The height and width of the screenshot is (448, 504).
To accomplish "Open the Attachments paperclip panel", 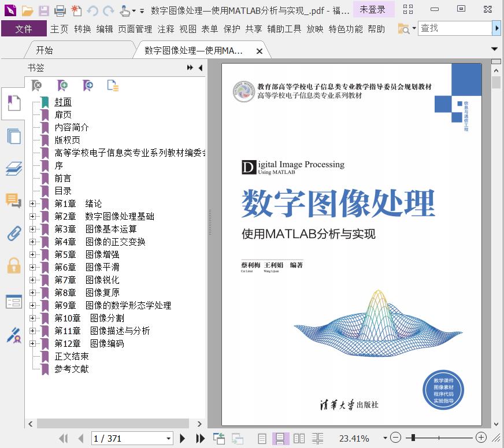I will 13,234.
